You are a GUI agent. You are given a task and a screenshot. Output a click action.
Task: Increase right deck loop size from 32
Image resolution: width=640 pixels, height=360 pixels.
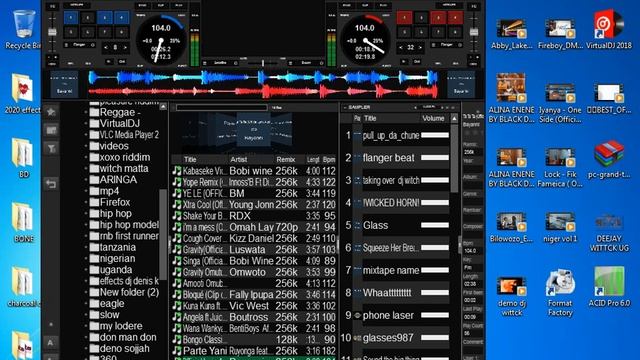[x=420, y=47]
